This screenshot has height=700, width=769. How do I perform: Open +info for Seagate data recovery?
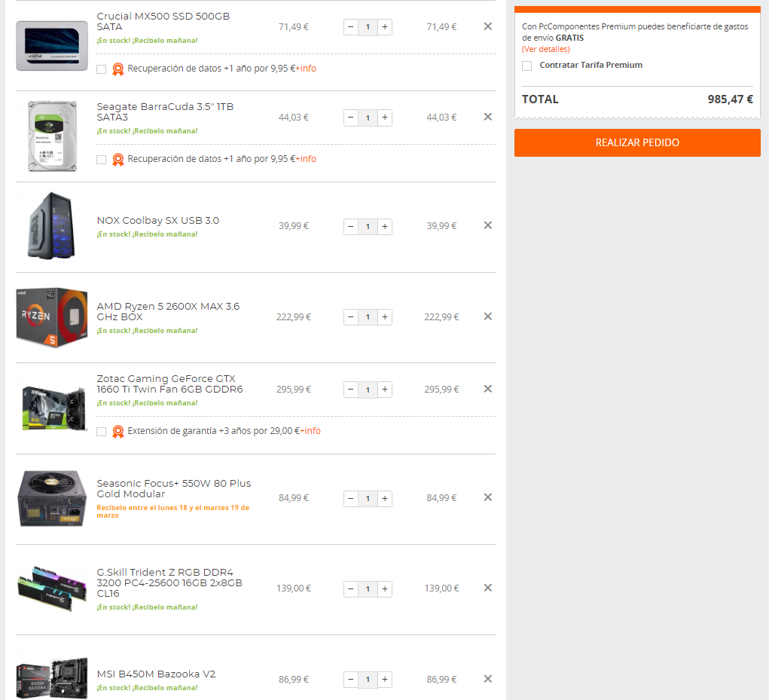point(306,159)
